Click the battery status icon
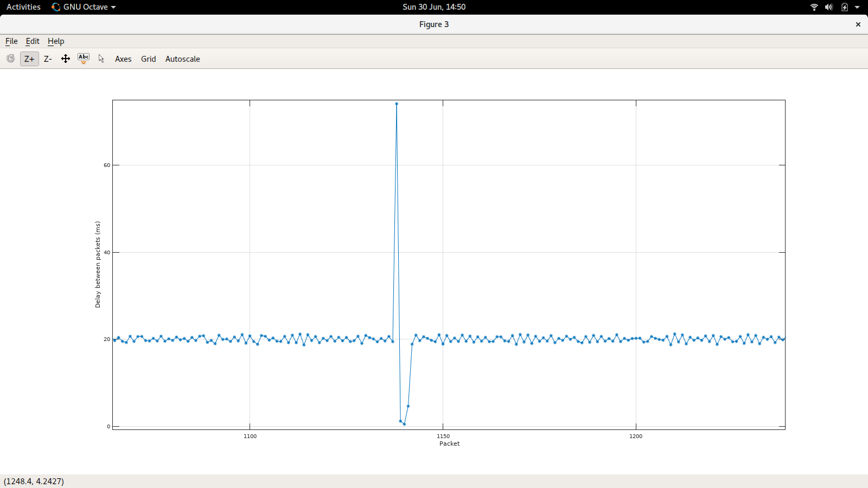This screenshot has height=488, width=868. (x=845, y=7)
